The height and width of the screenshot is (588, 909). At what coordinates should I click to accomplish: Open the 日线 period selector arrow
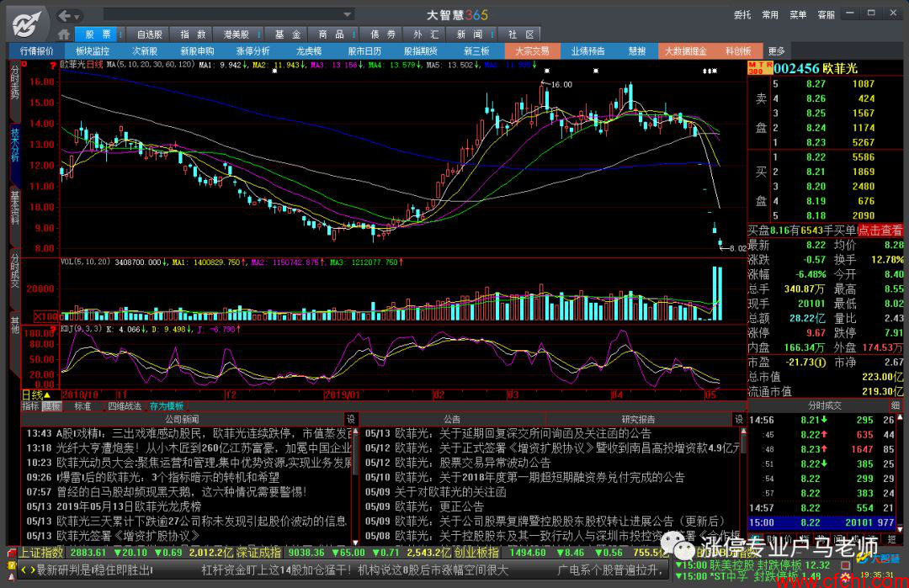47,395
